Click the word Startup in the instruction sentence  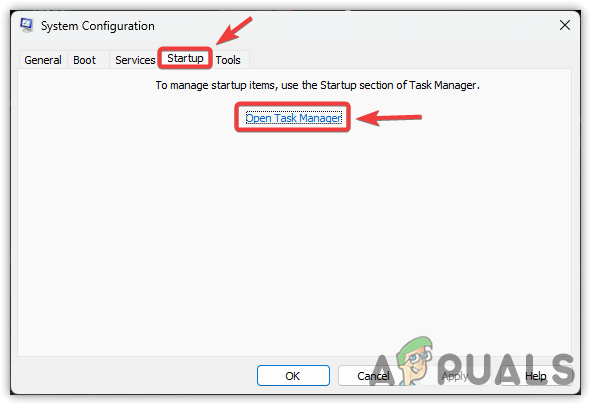(338, 85)
